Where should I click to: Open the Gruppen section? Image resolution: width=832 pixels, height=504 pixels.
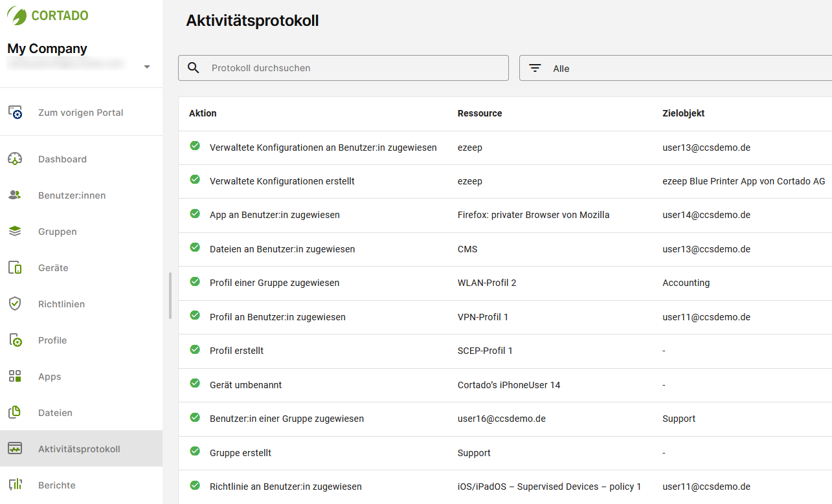[81, 232]
